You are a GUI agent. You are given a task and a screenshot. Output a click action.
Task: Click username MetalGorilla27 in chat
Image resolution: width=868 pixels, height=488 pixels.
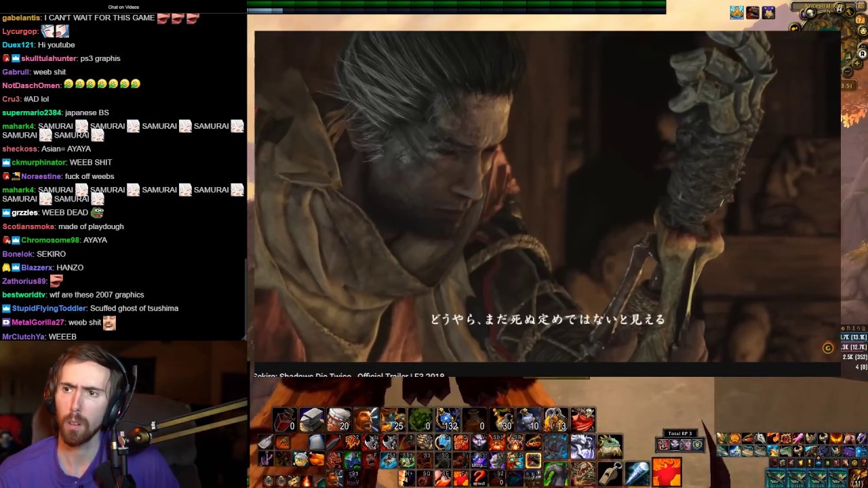tap(38, 323)
